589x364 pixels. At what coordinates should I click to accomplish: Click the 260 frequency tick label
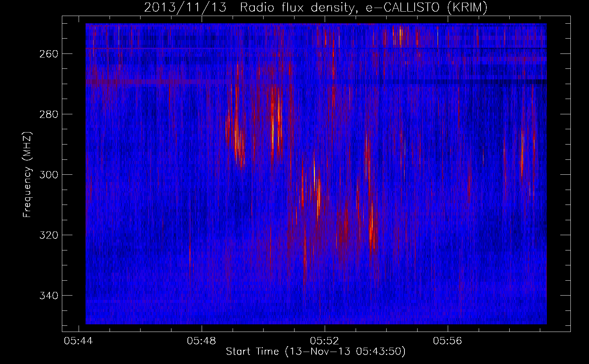tap(48, 54)
